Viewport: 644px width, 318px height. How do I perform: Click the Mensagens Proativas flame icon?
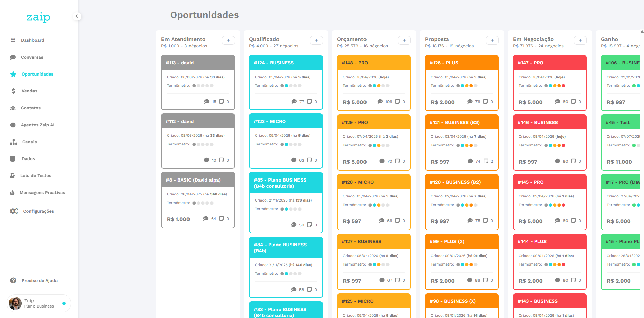(12, 193)
